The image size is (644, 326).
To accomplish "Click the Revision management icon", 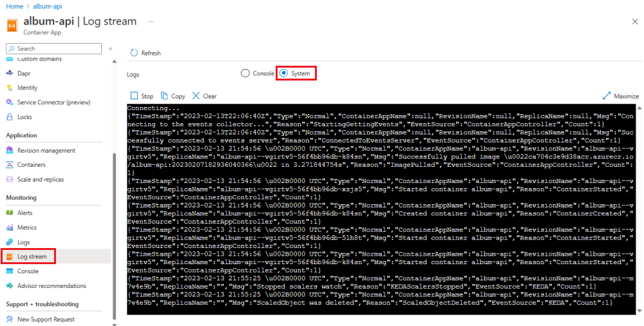I will [x=10, y=151].
